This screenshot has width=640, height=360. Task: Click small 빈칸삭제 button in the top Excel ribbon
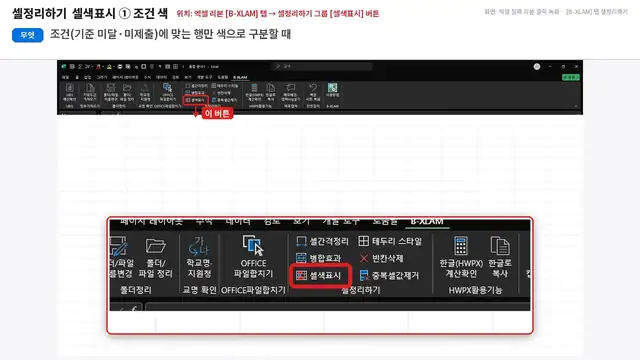(222, 93)
